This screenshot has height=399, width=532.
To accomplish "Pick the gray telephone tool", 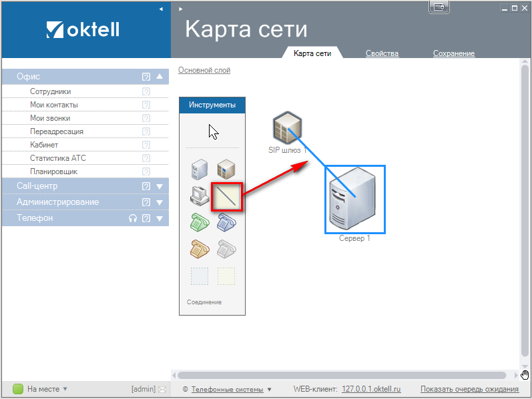I will tap(226, 249).
